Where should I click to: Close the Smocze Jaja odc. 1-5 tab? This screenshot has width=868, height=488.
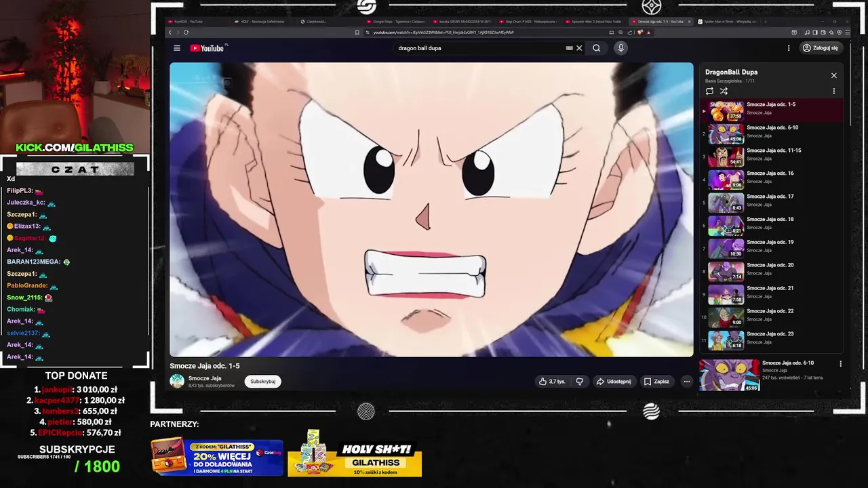tap(690, 22)
